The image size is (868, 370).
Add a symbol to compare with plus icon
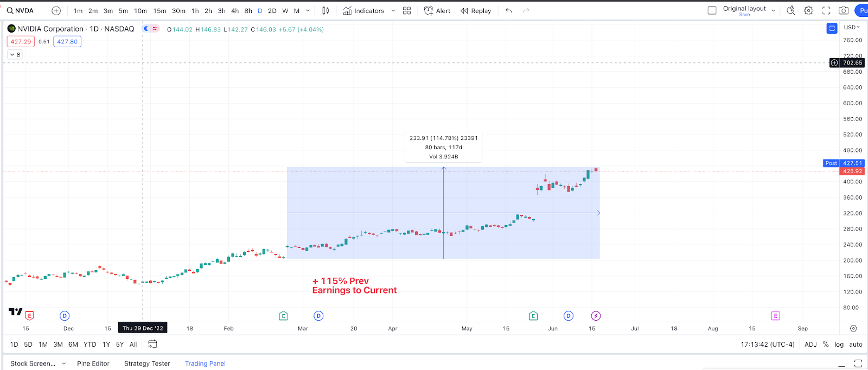(x=56, y=11)
